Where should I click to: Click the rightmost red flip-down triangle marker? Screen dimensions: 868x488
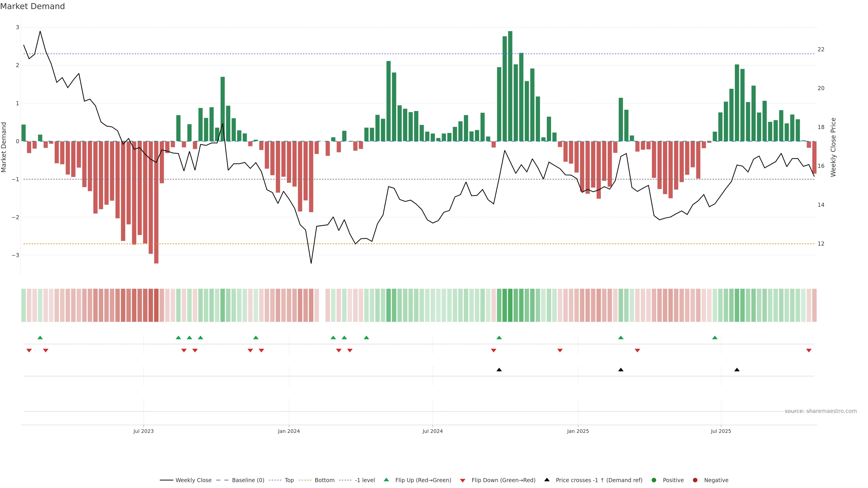[x=809, y=351]
